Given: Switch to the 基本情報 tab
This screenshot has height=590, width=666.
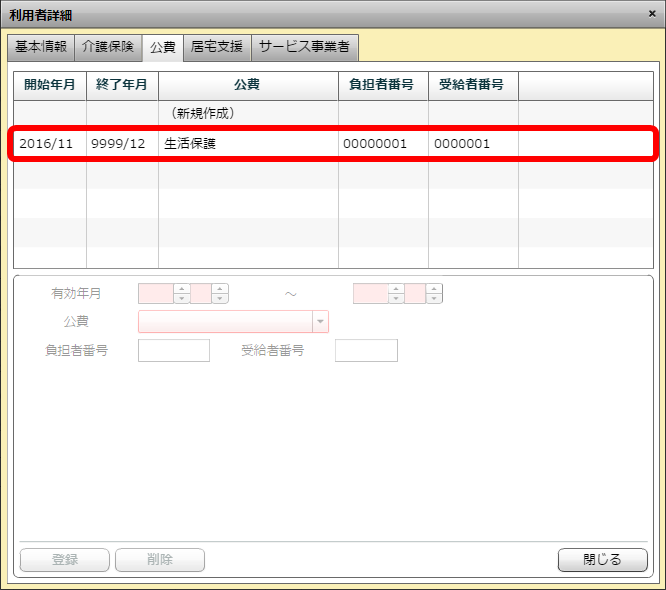Looking at the screenshot, I should pos(41,47).
